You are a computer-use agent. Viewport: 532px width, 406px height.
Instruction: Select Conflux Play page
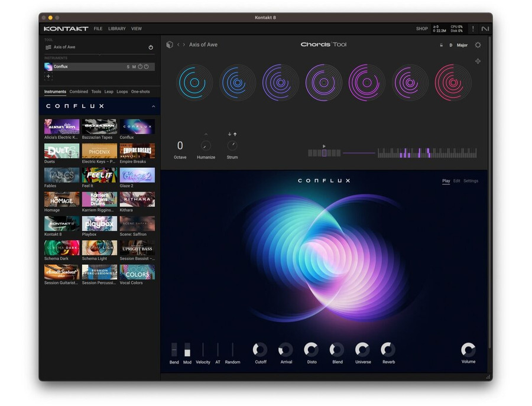446,181
